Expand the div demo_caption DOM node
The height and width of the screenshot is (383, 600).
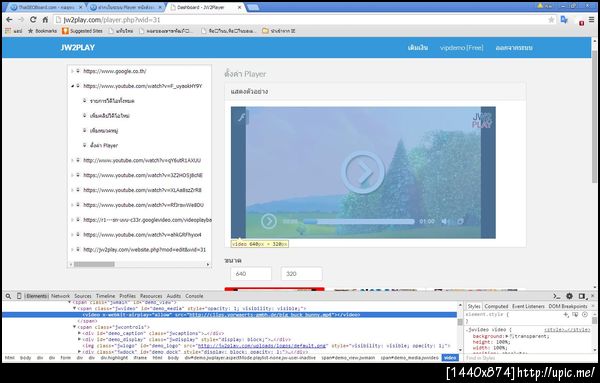click(80, 333)
